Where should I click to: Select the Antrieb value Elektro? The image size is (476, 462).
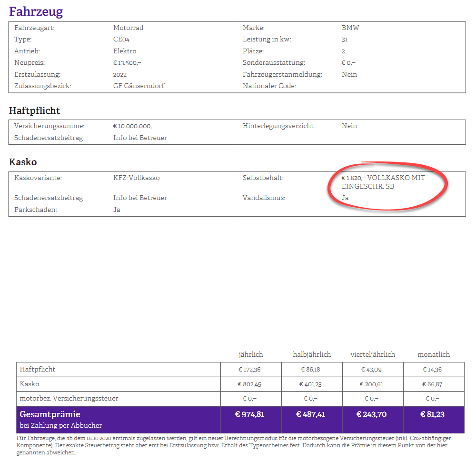coord(125,51)
